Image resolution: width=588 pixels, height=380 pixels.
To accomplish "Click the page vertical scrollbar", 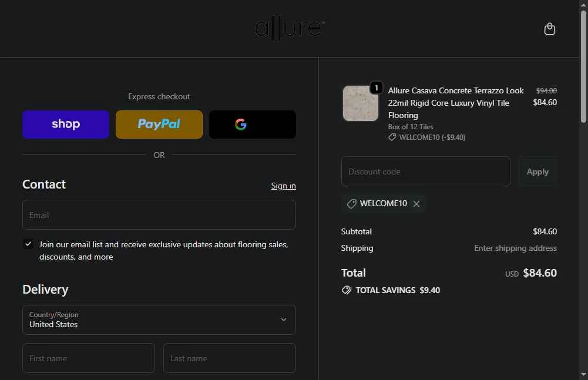I will point(583,67).
